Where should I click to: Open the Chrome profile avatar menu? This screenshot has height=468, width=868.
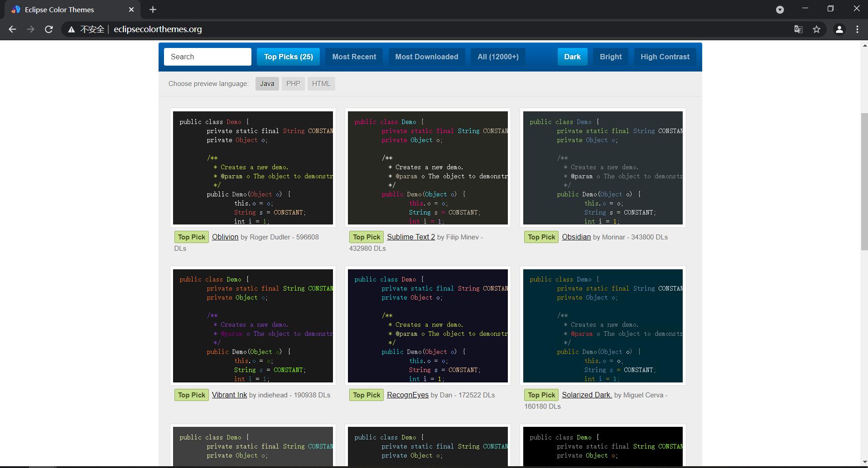point(839,29)
